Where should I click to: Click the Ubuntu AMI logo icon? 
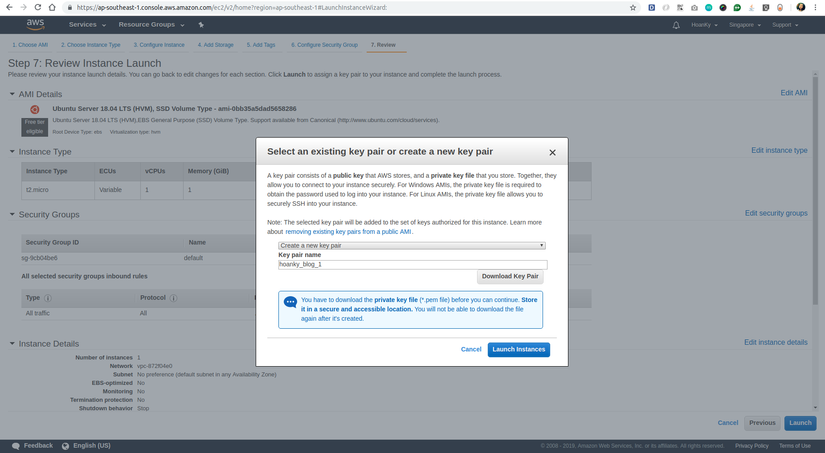35,109
